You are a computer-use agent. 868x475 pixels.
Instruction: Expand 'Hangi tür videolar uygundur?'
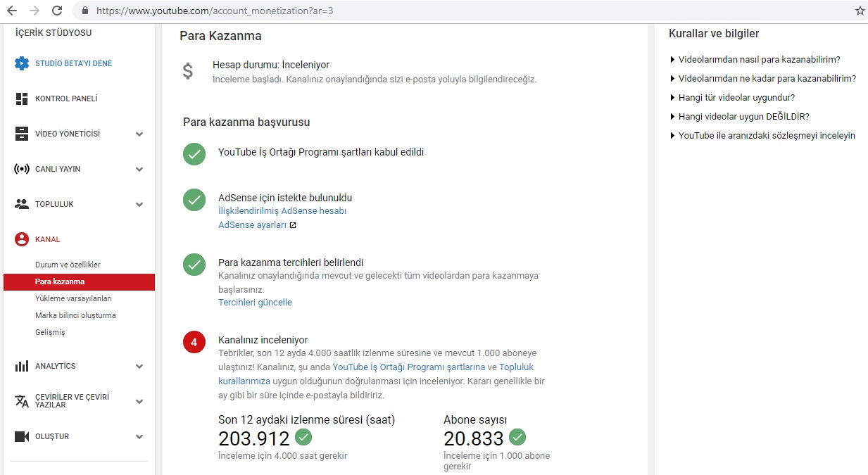732,98
